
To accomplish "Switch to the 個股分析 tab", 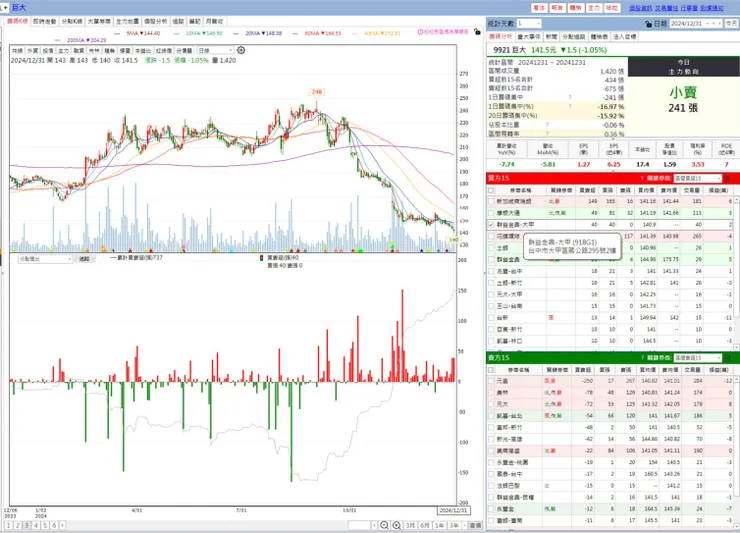I will pos(156,21).
